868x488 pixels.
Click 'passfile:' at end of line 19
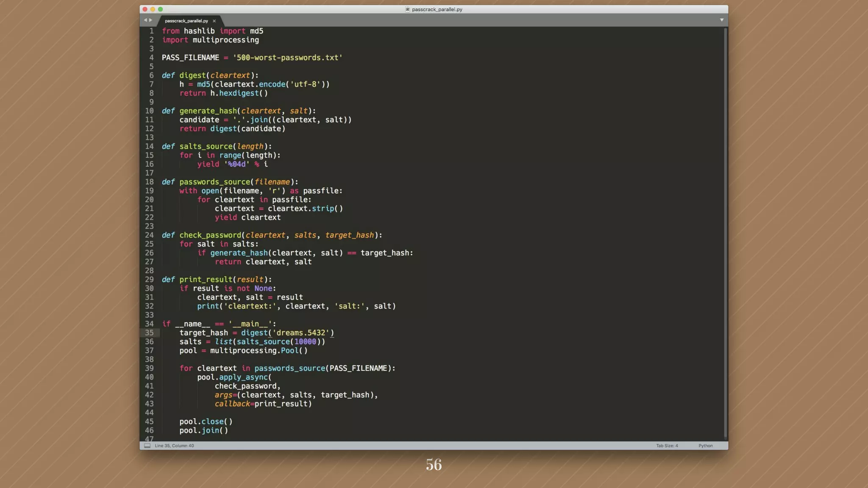[x=323, y=191]
